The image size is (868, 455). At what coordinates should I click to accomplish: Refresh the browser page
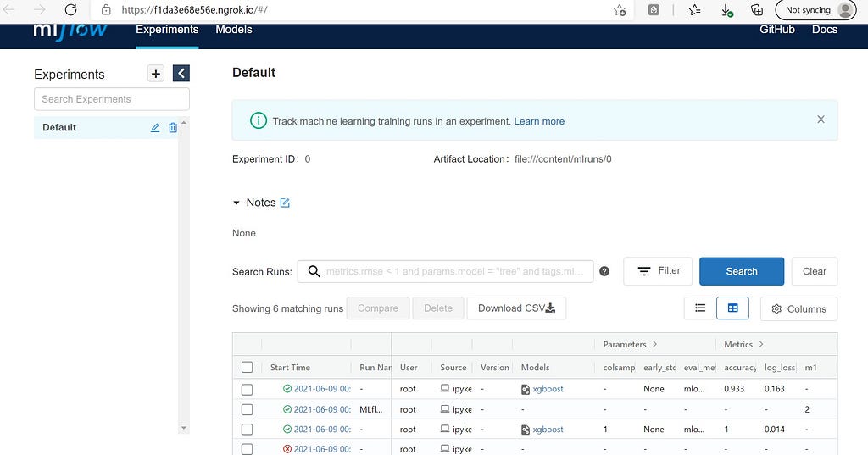tap(71, 9)
